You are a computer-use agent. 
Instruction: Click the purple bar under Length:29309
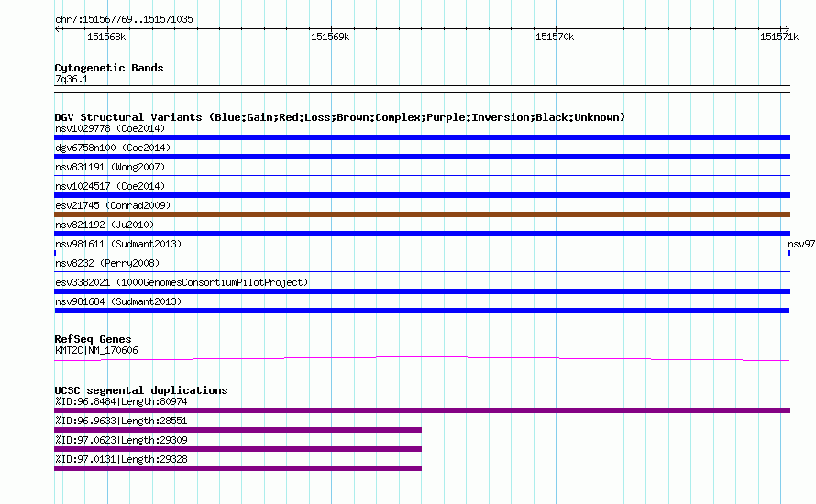click(x=237, y=449)
